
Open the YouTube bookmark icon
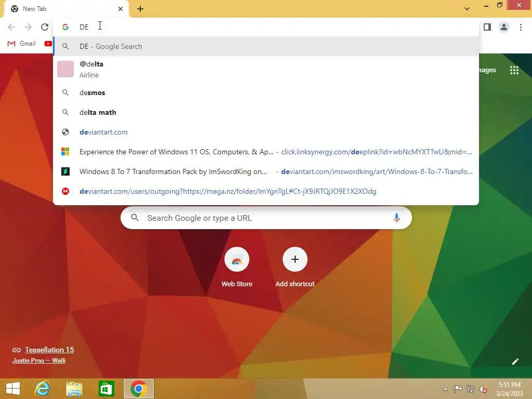tap(48, 44)
